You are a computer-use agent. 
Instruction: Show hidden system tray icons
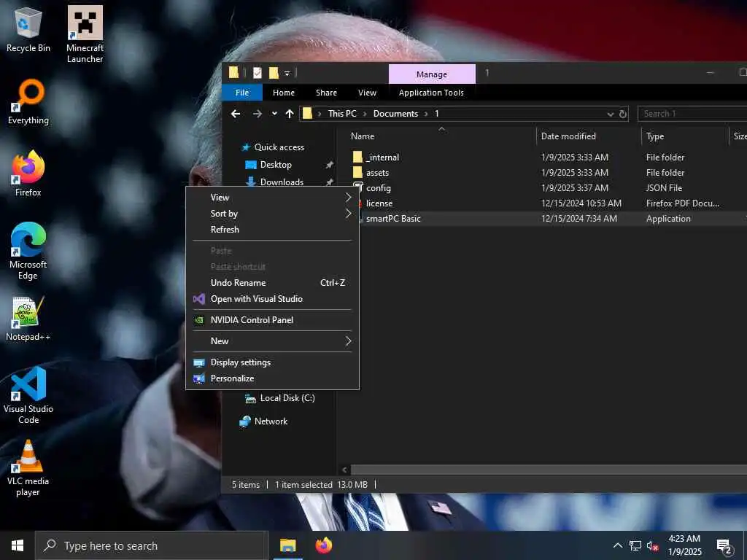[x=617, y=545]
